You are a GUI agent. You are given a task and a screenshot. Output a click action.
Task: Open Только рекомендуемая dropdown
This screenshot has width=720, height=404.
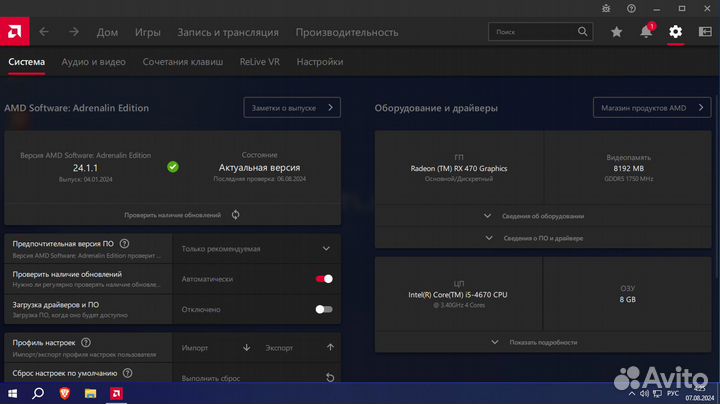[x=256, y=248]
